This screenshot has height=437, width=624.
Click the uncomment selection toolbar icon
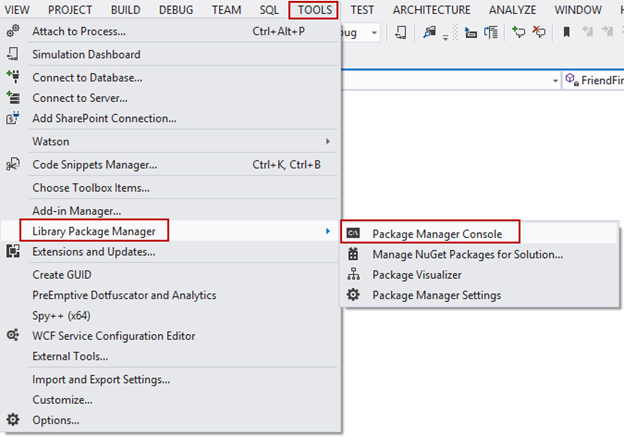tap(539, 32)
